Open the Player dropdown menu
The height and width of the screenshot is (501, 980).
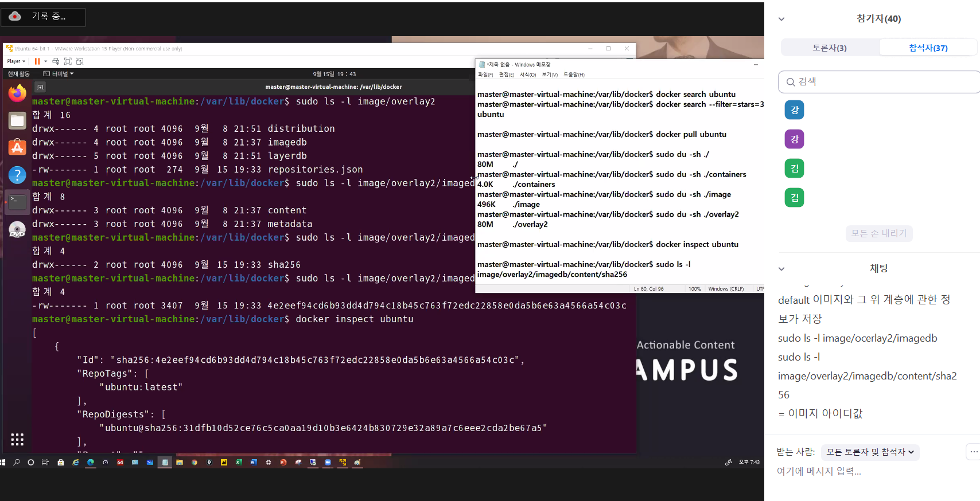[16, 61]
